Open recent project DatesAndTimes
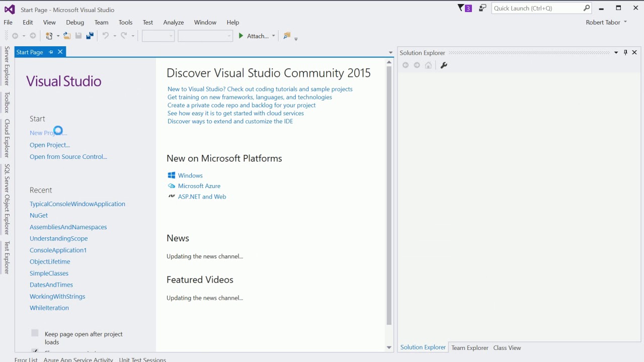Screen dimensions: 644x362 [51, 285]
